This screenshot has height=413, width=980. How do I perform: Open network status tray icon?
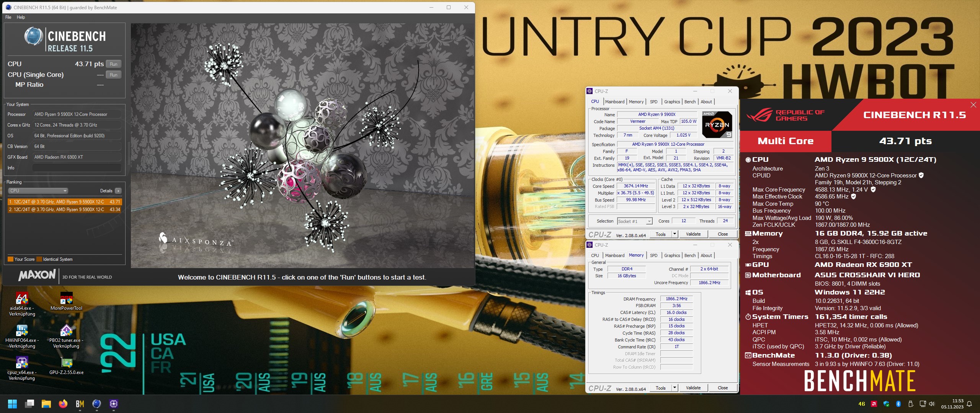tap(923, 404)
